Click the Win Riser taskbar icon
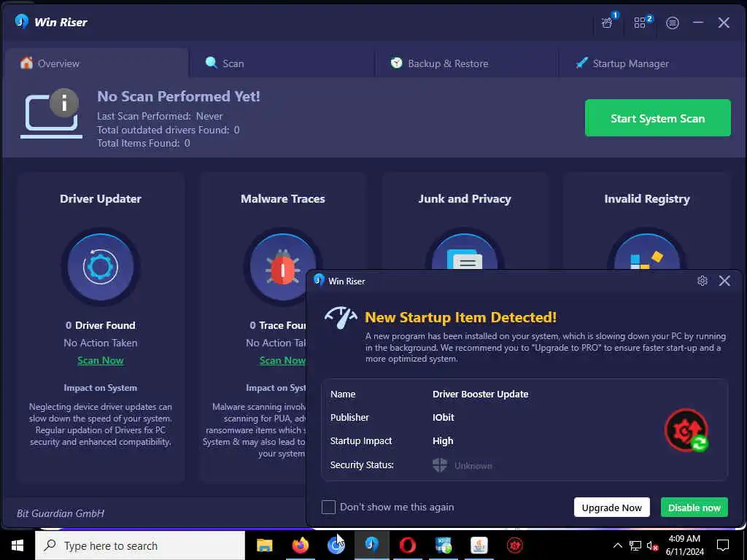Image resolution: width=747 pixels, height=560 pixels. pyautogui.click(x=371, y=545)
